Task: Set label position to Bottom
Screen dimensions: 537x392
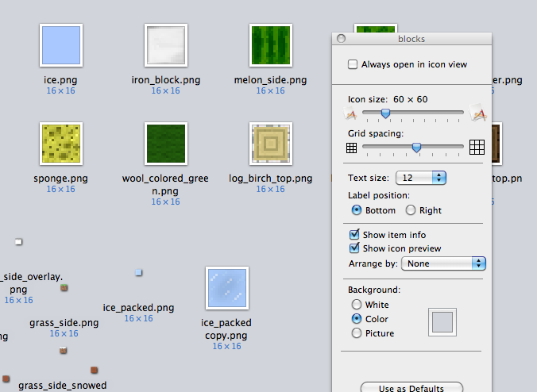Action: tap(357, 210)
